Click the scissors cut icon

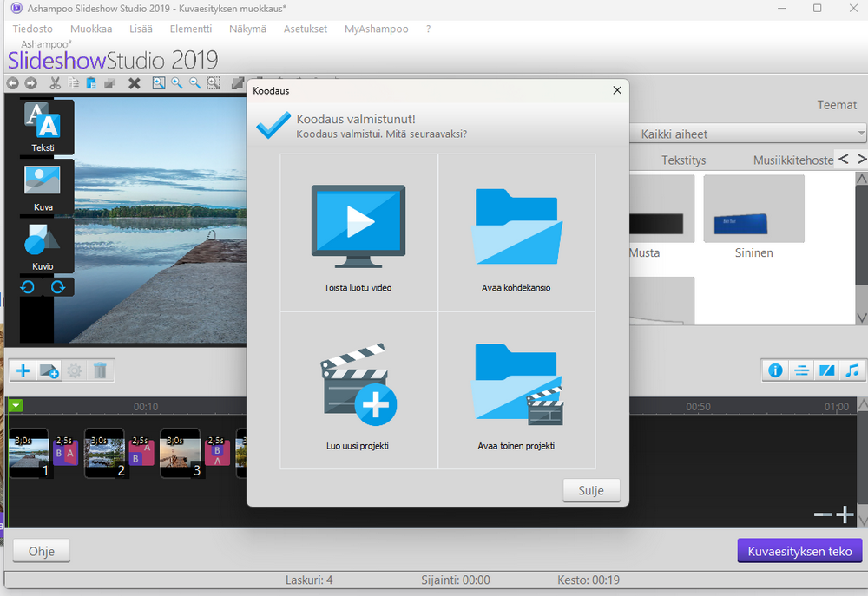coord(55,83)
